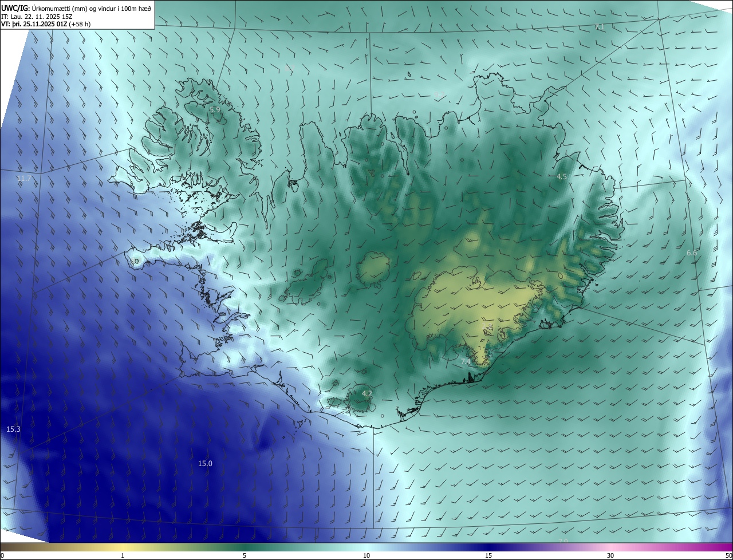Click the value label '15.0' on the map
The width and height of the screenshot is (733, 560).
click(x=205, y=464)
